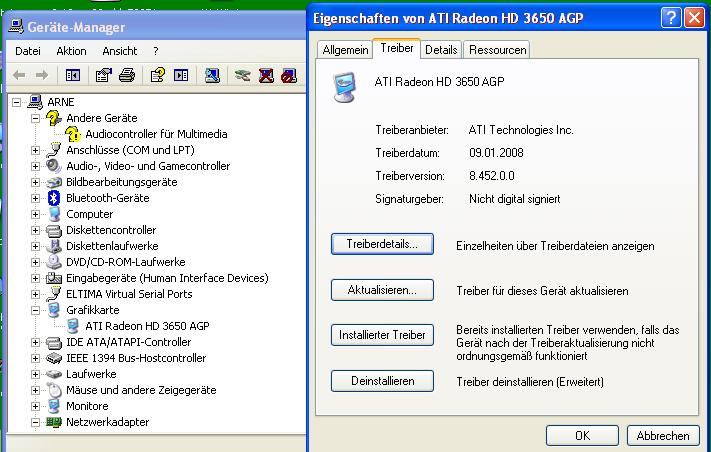
Task: Expand Anschlüsse (COM und LPT)
Action: 35,150
